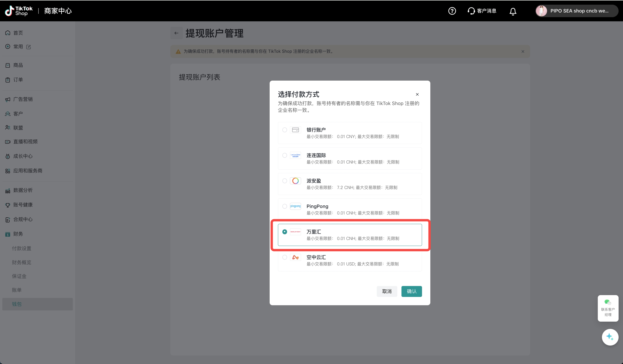
Task: Dismiss the yellow warning banner
Action: tap(523, 51)
